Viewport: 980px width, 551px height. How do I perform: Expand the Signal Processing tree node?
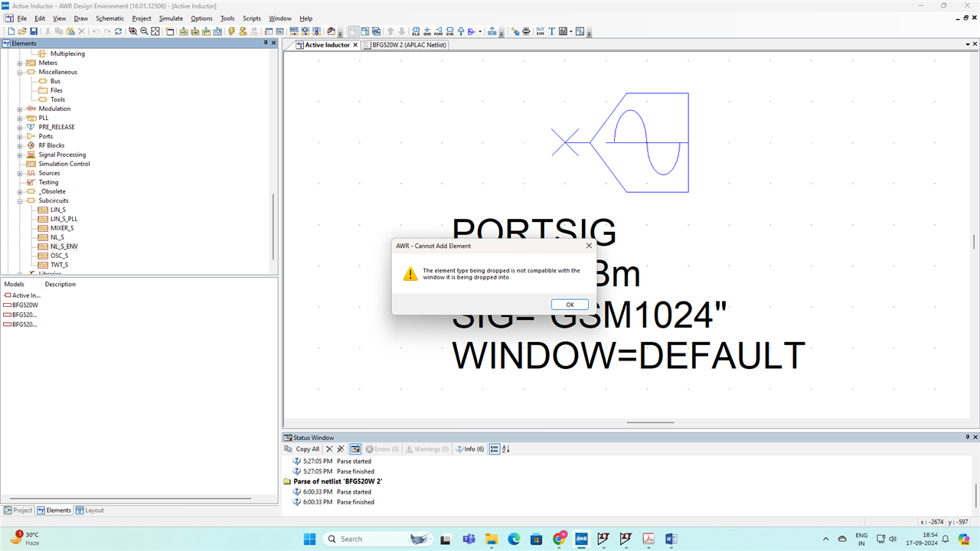coord(20,155)
